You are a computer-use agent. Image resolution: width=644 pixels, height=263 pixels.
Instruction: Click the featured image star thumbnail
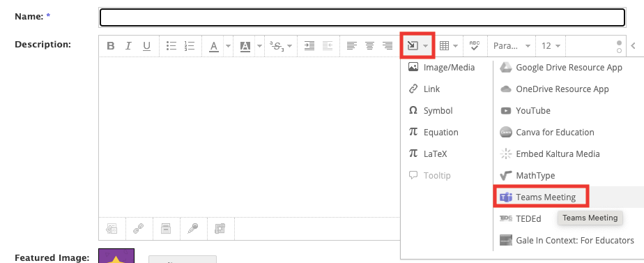(116, 256)
